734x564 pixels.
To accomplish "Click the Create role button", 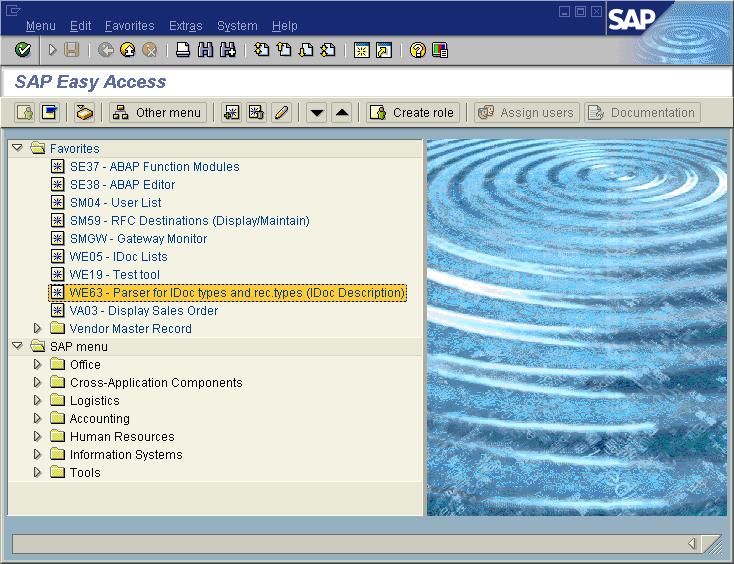I will pyautogui.click(x=413, y=112).
